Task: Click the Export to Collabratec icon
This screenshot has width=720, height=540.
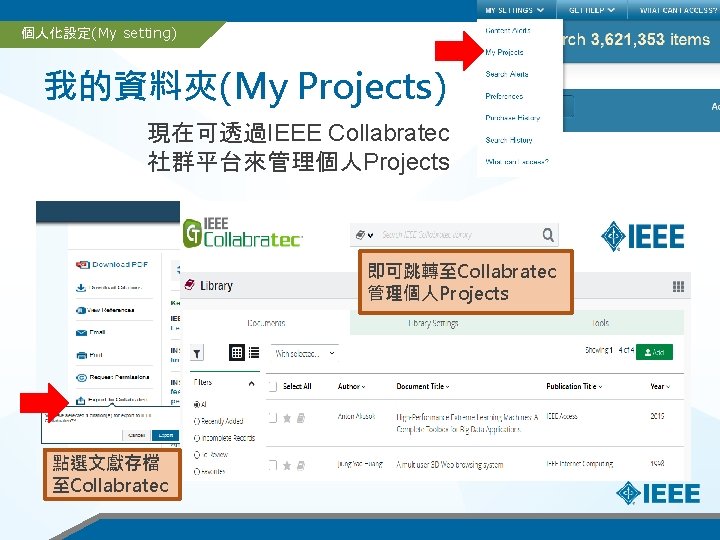Action: pos(80,400)
